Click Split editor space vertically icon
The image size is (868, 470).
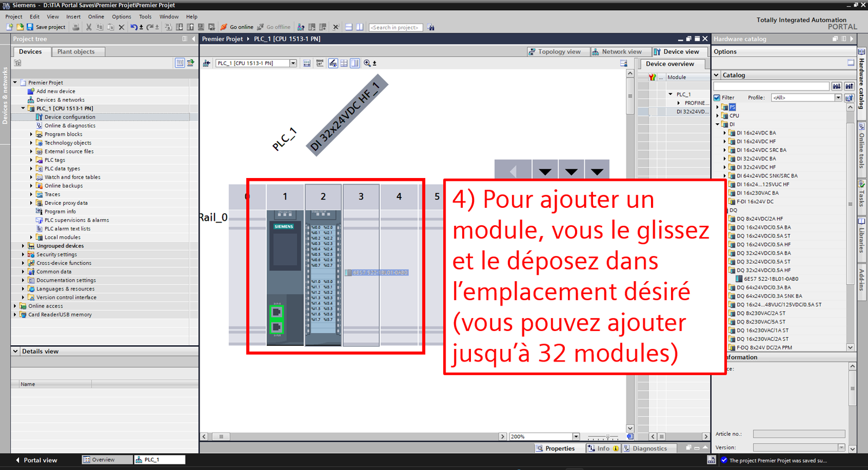[360, 27]
